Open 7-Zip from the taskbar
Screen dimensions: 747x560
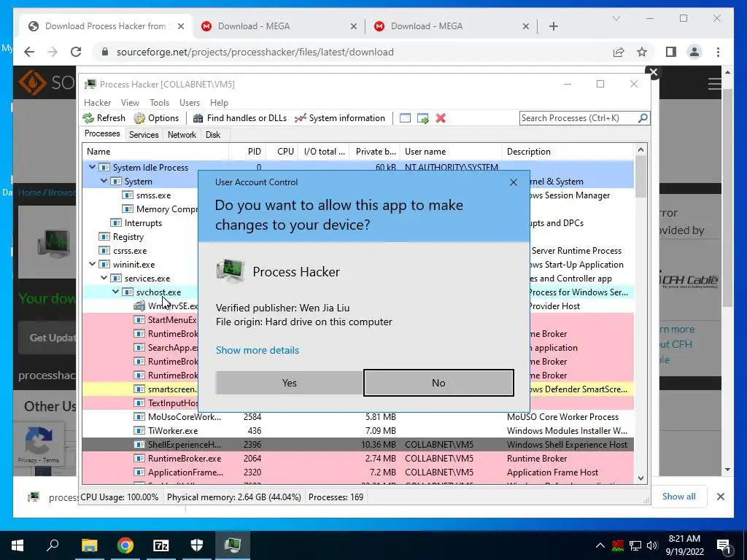pyautogui.click(x=161, y=545)
